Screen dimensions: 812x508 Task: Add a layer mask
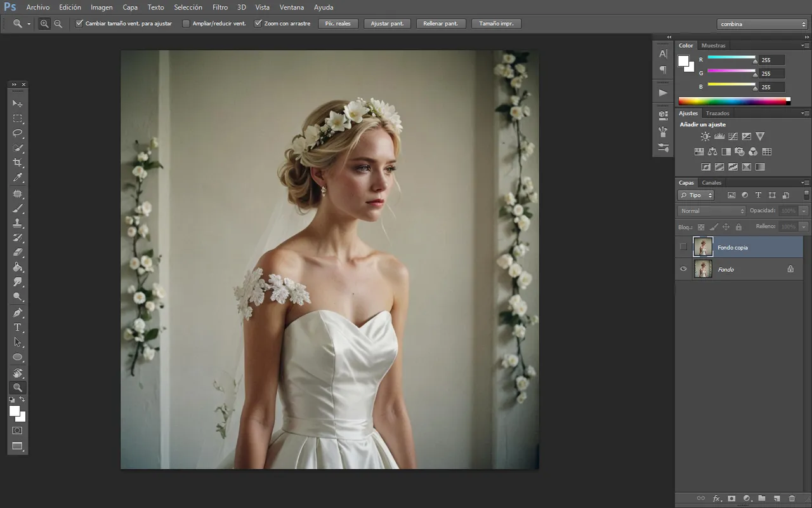pyautogui.click(x=731, y=498)
